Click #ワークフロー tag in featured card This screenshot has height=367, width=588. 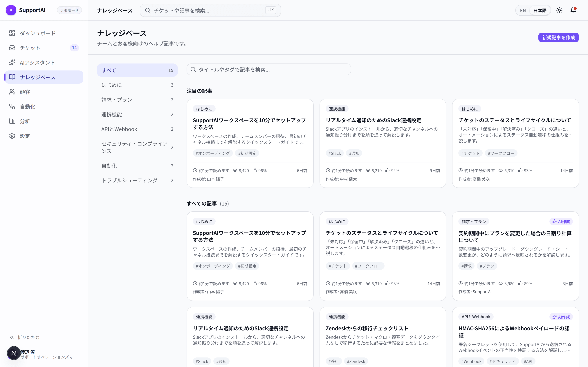pyautogui.click(x=501, y=153)
